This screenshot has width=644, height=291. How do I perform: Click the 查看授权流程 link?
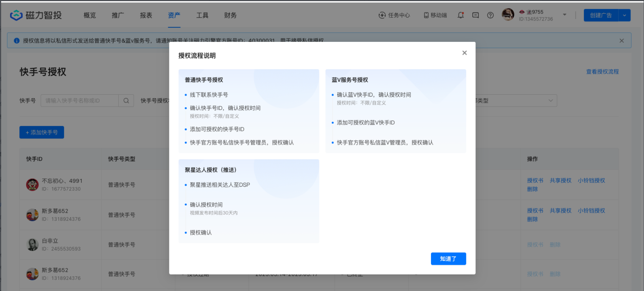pyautogui.click(x=602, y=72)
